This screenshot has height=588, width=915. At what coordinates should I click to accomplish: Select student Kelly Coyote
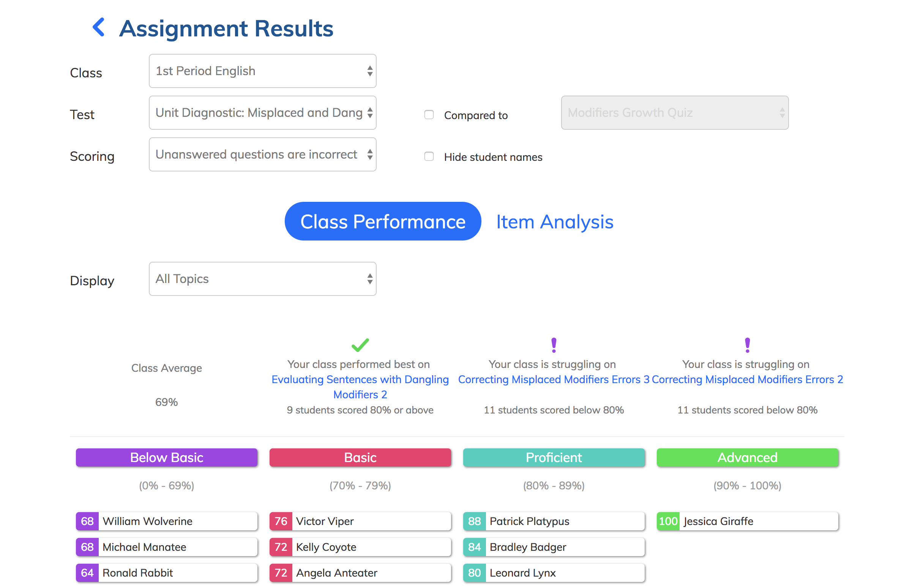pyautogui.click(x=360, y=547)
